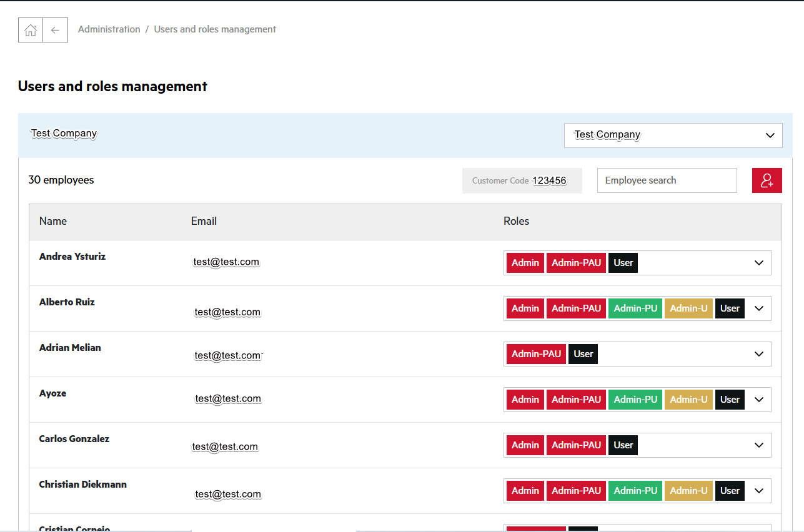The width and height of the screenshot is (804, 532).
Task: Toggle the Admin-PAU badge for Christian Diekmann
Action: (576, 491)
